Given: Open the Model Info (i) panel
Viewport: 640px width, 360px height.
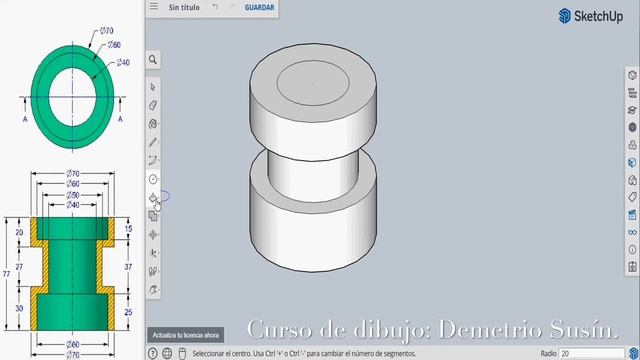Looking at the screenshot, I should pyautogui.click(x=632, y=250).
